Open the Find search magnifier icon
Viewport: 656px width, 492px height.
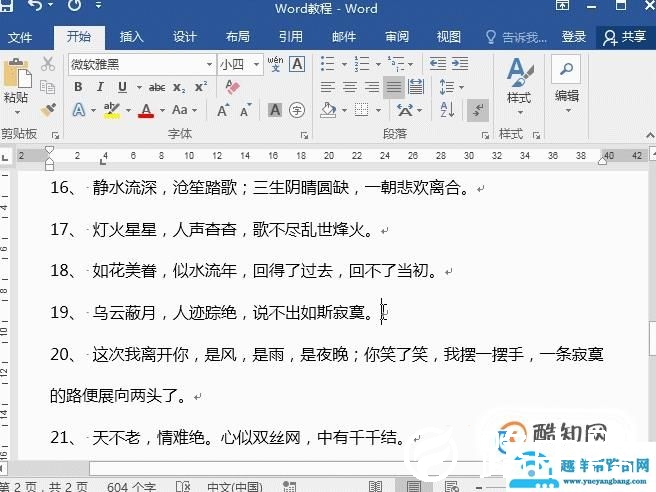point(566,68)
